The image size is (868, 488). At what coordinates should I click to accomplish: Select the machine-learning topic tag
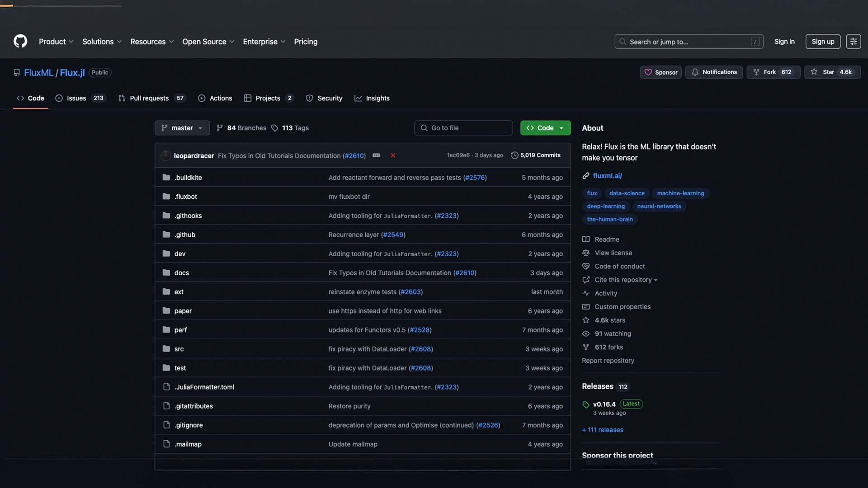(680, 193)
